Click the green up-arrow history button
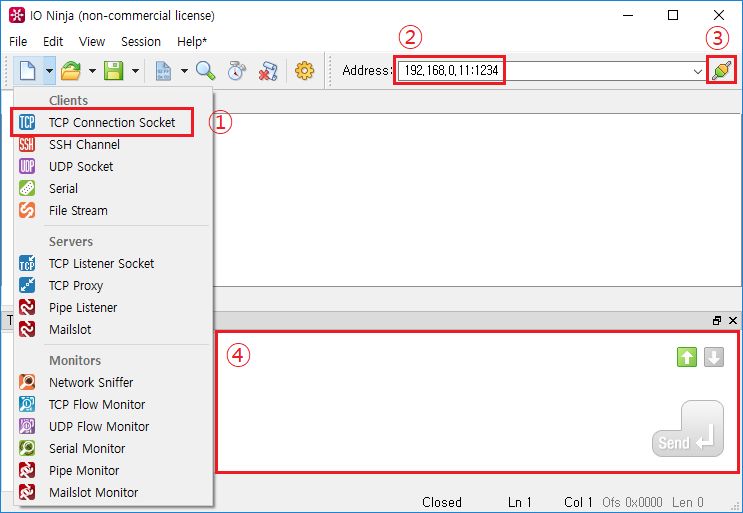743x513 pixels. coord(687,357)
